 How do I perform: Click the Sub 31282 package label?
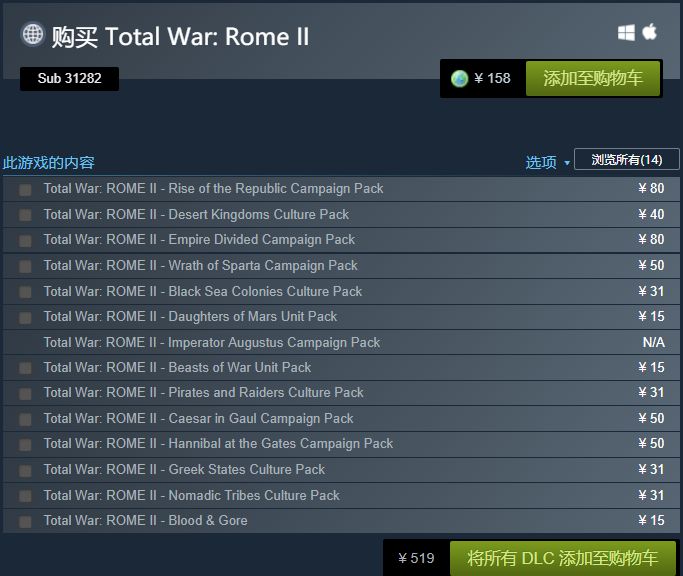click(69, 78)
